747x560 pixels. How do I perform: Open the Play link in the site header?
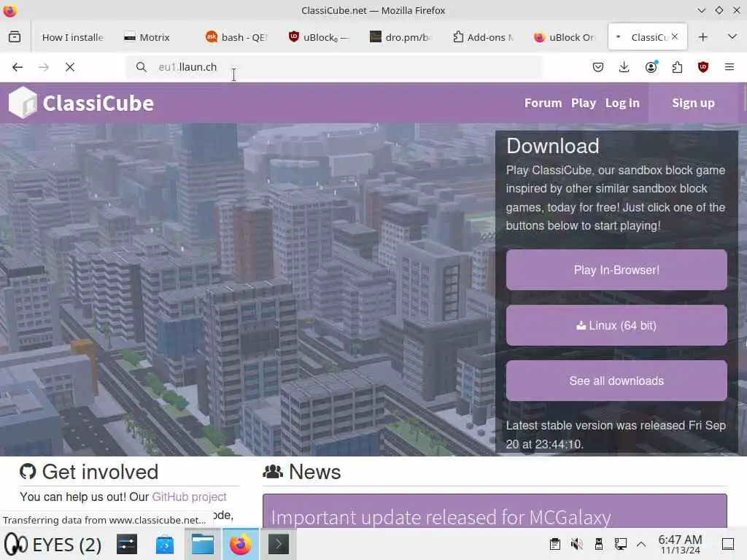pyautogui.click(x=584, y=103)
